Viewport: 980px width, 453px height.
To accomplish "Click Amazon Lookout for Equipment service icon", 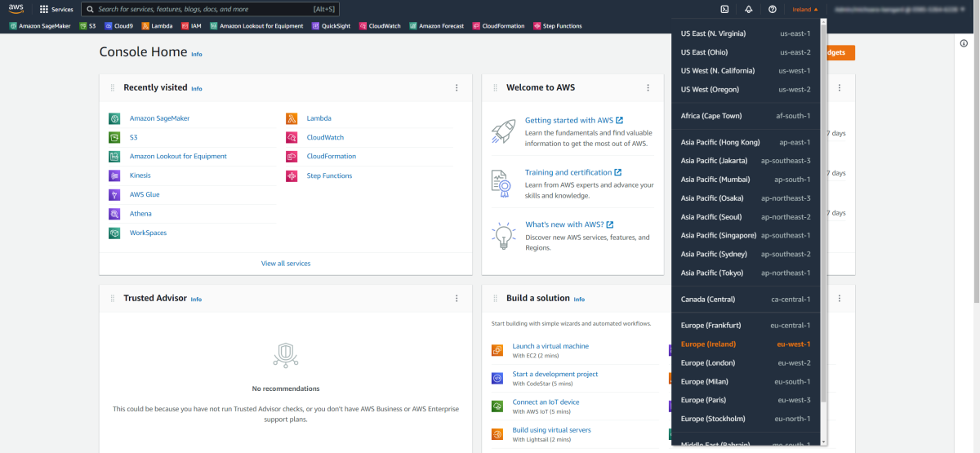I will point(114,156).
